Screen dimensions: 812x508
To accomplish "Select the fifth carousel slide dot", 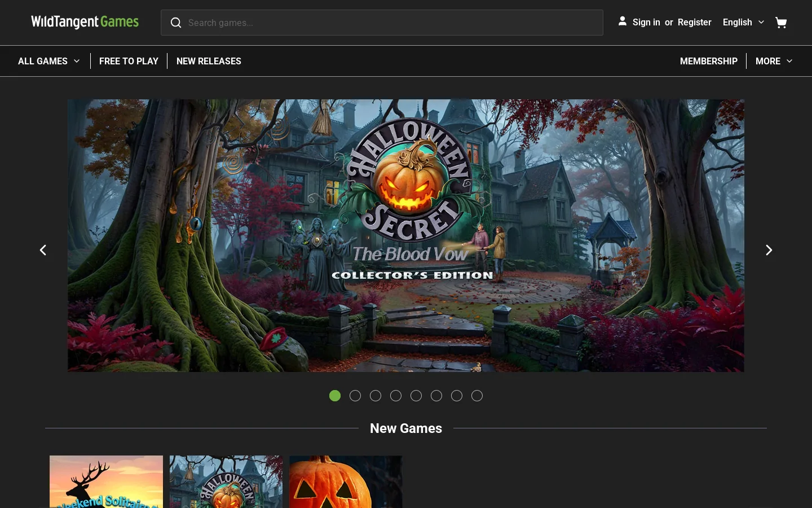I will [416, 396].
